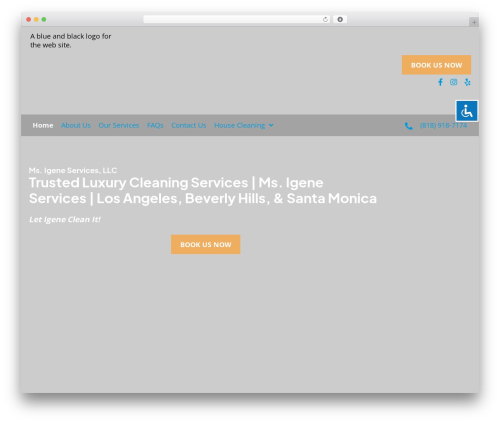Open the Our Services menu item
Image resolution: width=500 pixels, height=423 pixels.
tap(119, 125)
